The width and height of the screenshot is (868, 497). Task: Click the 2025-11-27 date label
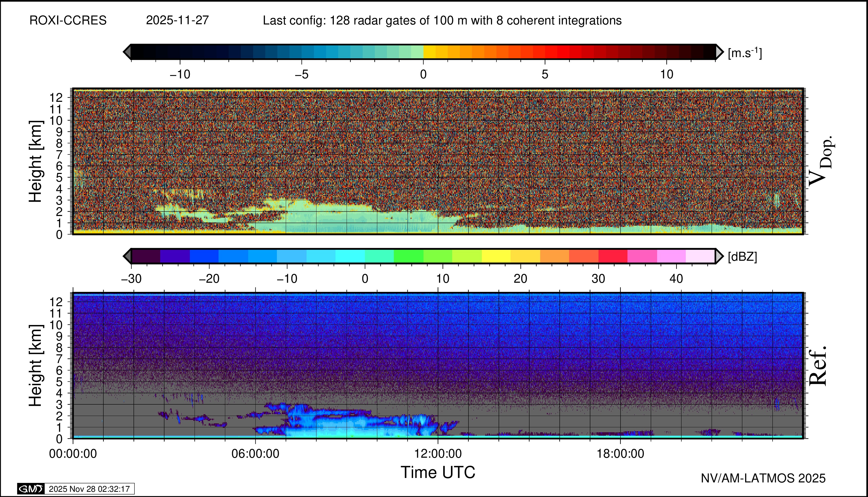[x=177, y=21]
